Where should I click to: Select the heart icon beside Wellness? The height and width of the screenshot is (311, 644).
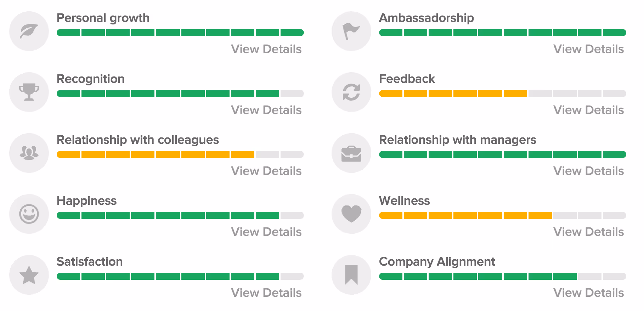(351, 214)
